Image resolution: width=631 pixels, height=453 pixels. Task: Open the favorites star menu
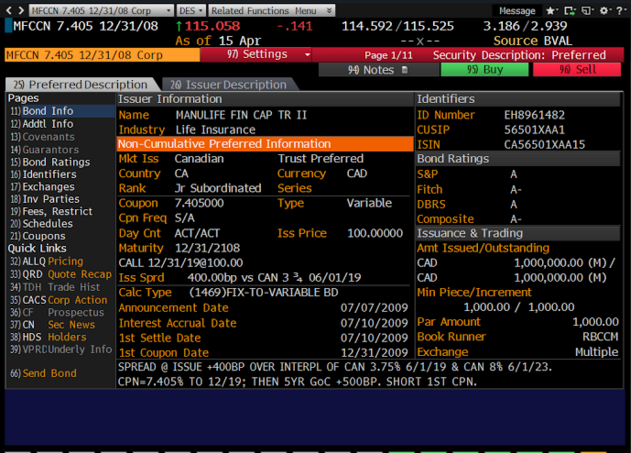(551, 11)
